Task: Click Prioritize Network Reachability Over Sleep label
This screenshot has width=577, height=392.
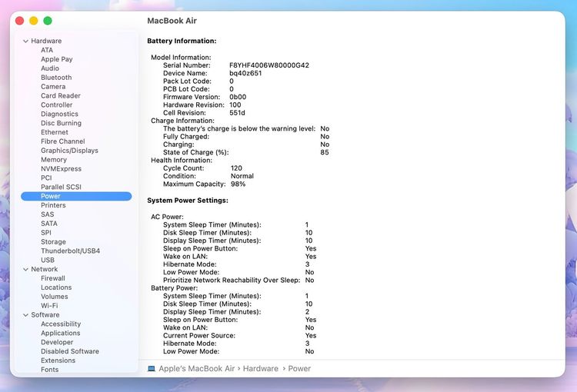Action: [232, 281]
